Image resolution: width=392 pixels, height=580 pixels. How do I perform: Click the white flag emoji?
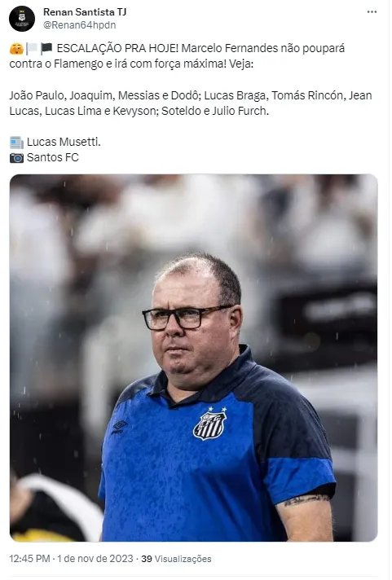pos(32,48)
